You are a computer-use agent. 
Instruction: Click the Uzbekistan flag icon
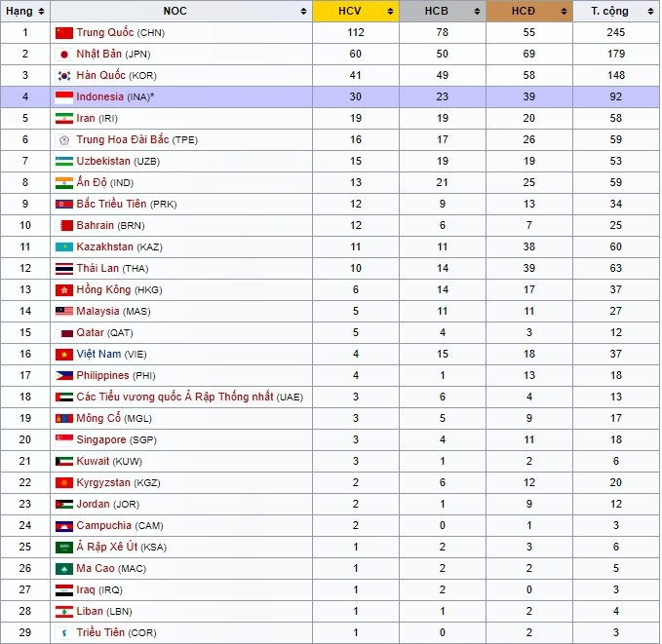coord(64,162)
